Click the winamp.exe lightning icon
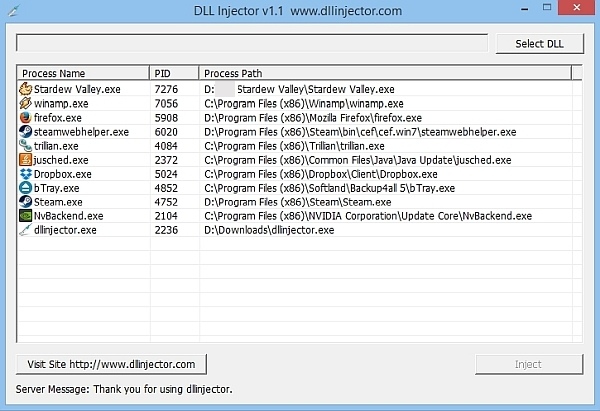Viewport: 600px width, 411px height. 25,103
